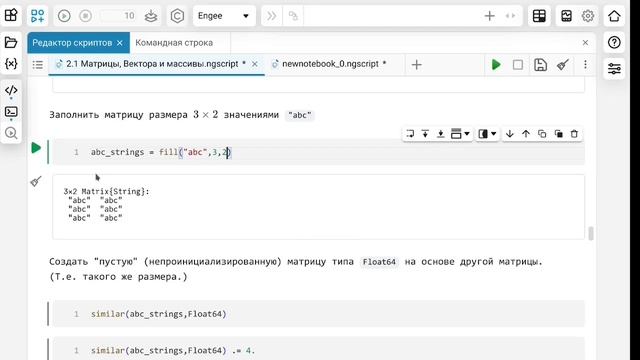640x360 pixels.
Task: Move the cell up with the up arrow
Action: [526, 134]
